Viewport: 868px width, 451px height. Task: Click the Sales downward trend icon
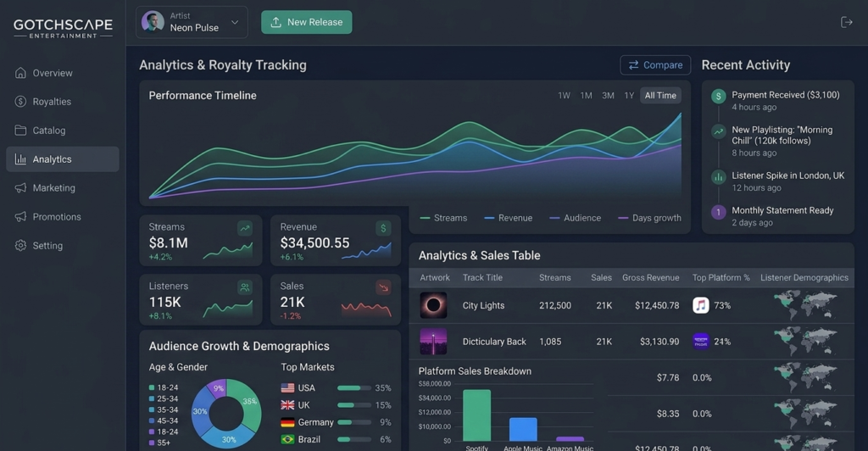tap(383, 287)
